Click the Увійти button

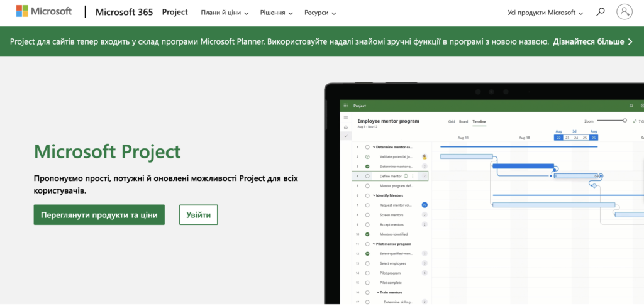[x=198, y=215]
